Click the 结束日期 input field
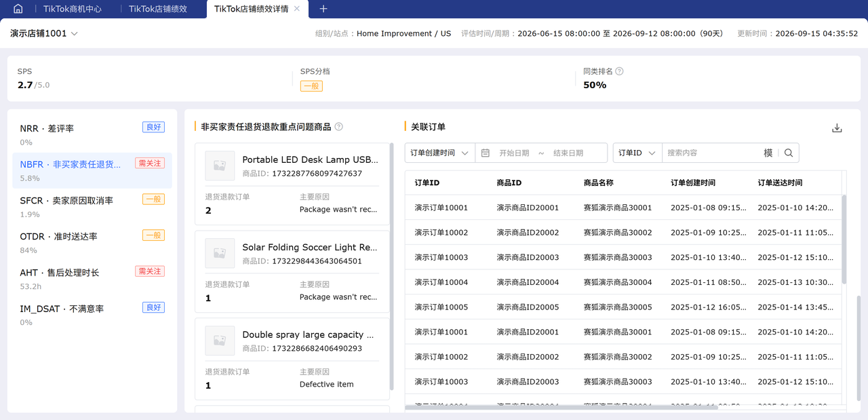This screenshot has height=420, width=868. point(568,153)
